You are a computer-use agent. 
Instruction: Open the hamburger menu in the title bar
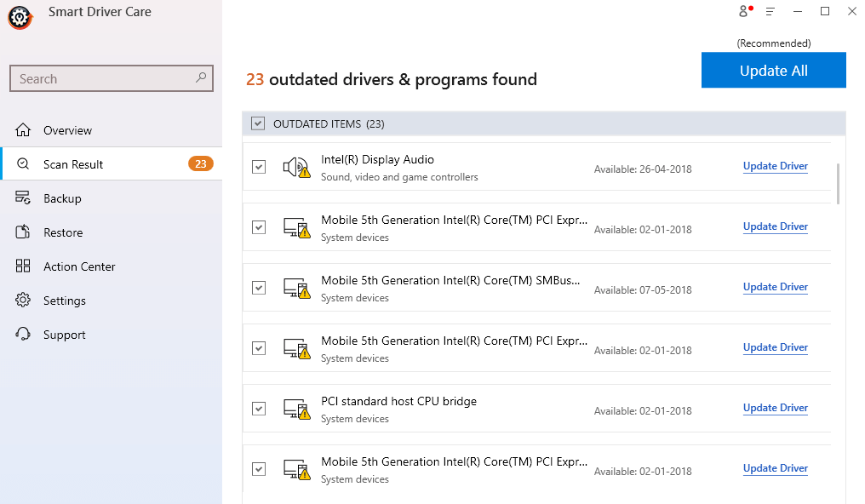click(769, 11)
